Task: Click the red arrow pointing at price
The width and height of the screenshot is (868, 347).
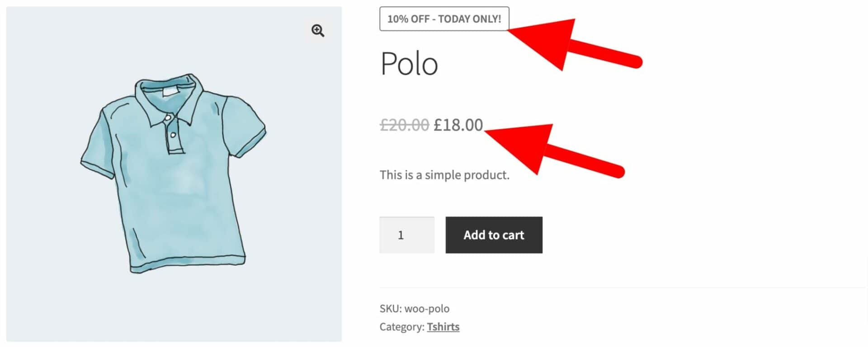Action: (x=554, y=149)
